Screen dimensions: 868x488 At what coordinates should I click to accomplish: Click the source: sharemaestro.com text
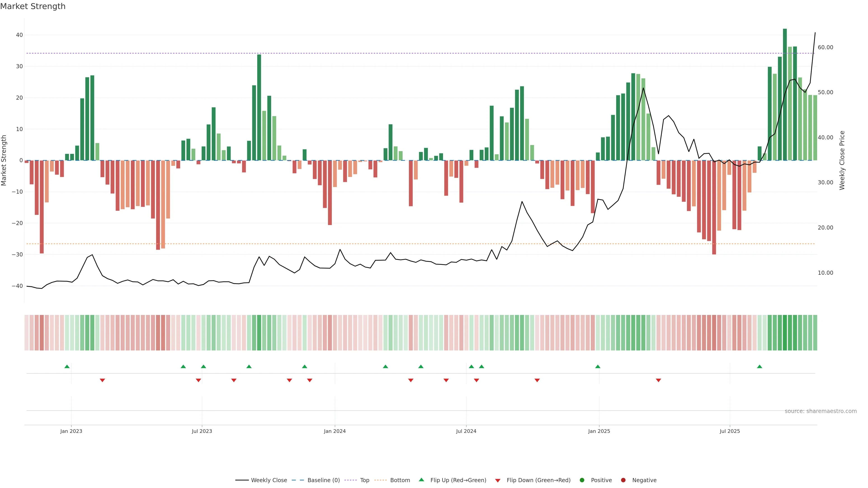(821, 411)
